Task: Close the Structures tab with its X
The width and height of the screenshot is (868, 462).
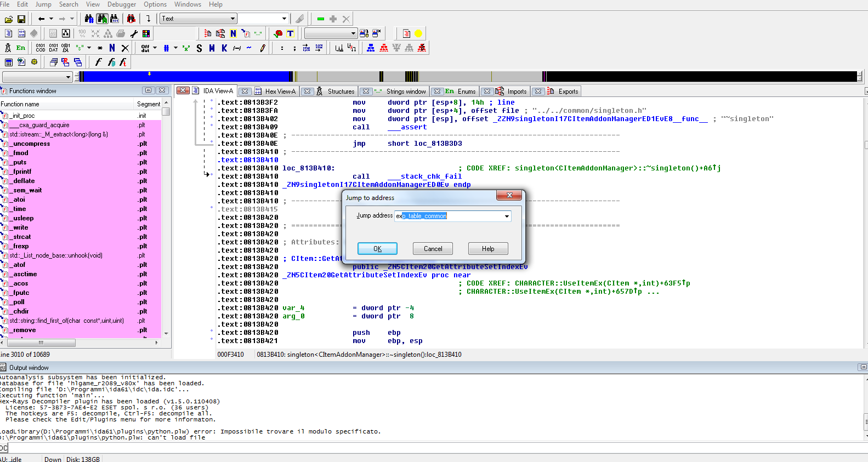Action: pos(308,92)
